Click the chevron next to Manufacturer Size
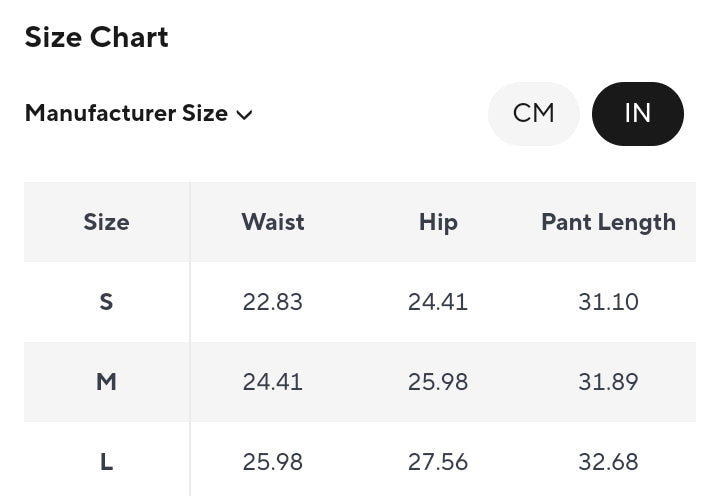The height and width of the screenshot is (496, 720). (x=244, y=115)
